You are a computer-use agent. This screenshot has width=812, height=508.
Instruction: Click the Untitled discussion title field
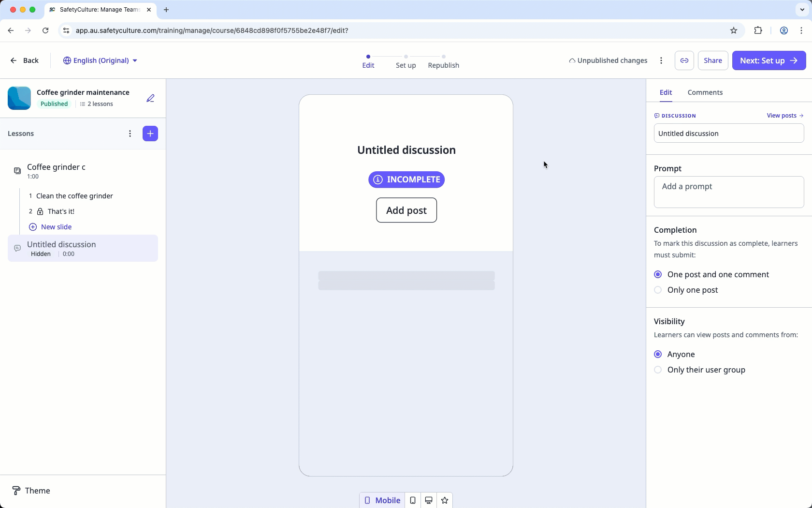coord(729,134)
